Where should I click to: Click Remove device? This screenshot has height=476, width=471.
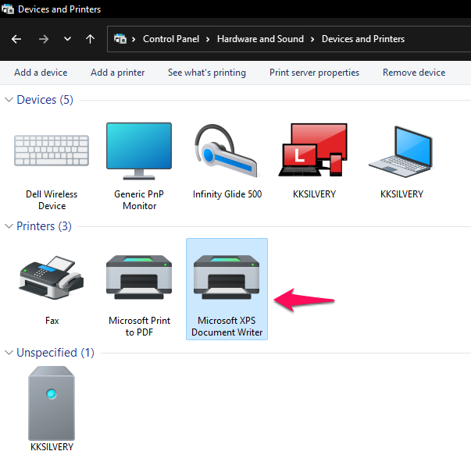(414, 73)
